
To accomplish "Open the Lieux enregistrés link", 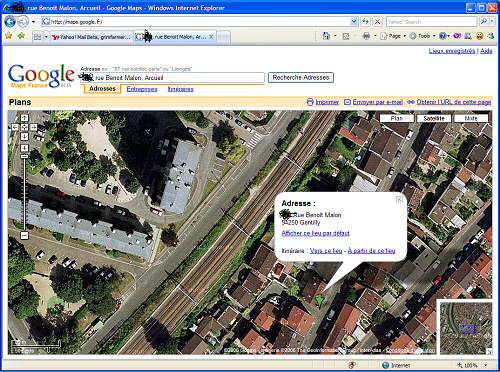I will click(452, 51).
